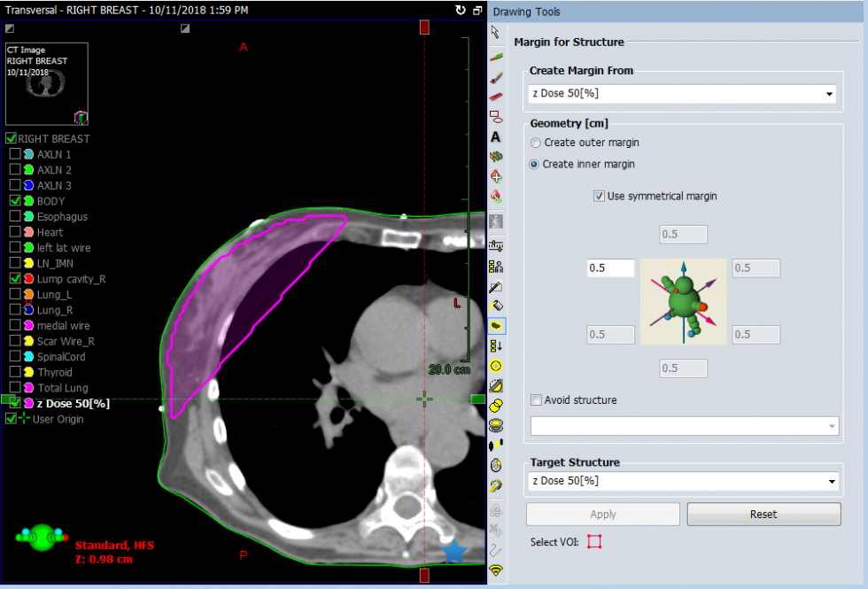Select the paint brush tool
Viewport: 868px width, 589px height.
point(496,76)
